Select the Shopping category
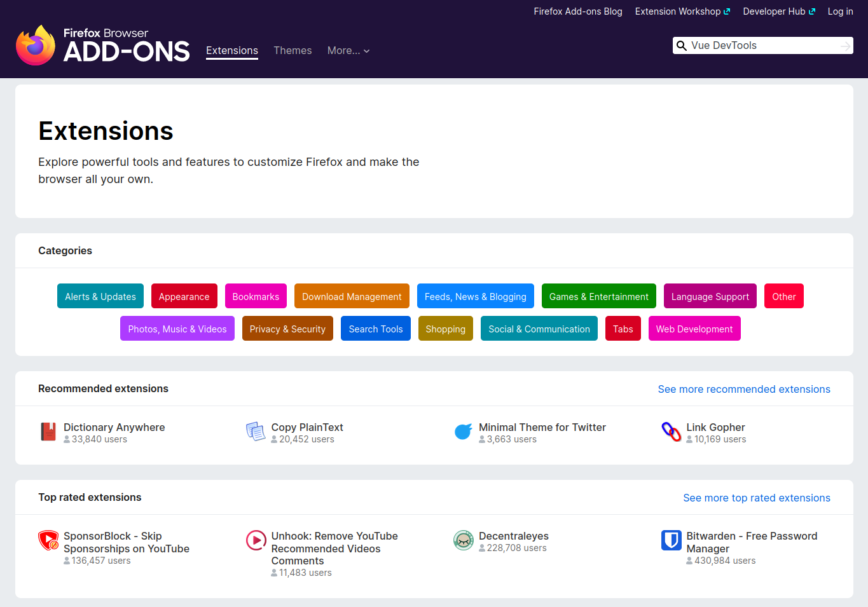The width and height of the screenshot is (868, 607). 446,329
